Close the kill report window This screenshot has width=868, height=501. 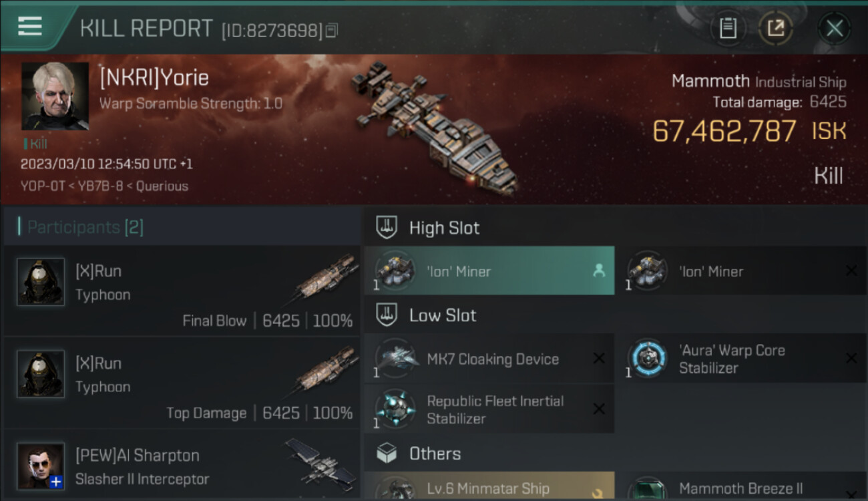point(834,28)
